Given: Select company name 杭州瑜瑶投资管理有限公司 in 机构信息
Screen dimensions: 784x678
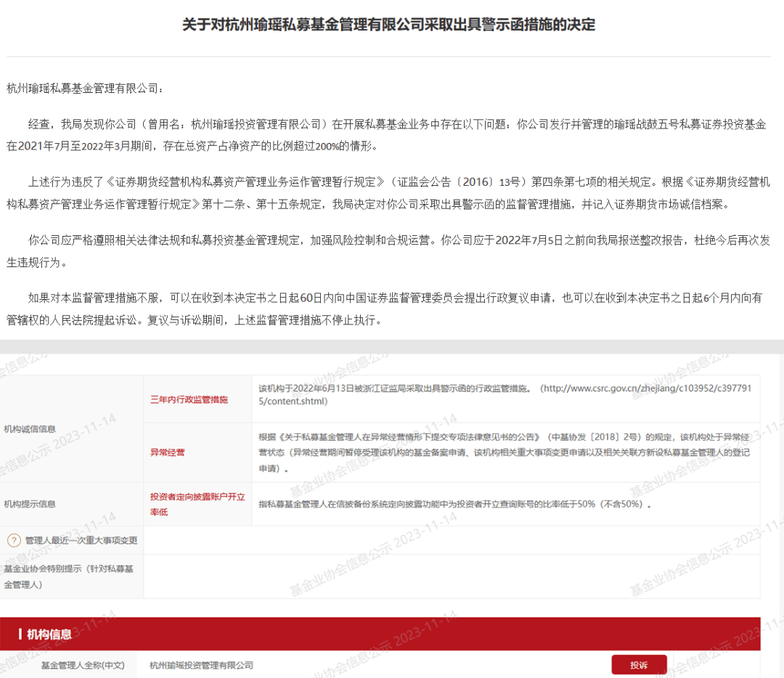Looking at the screenshot, I should [x=202, y=665].
